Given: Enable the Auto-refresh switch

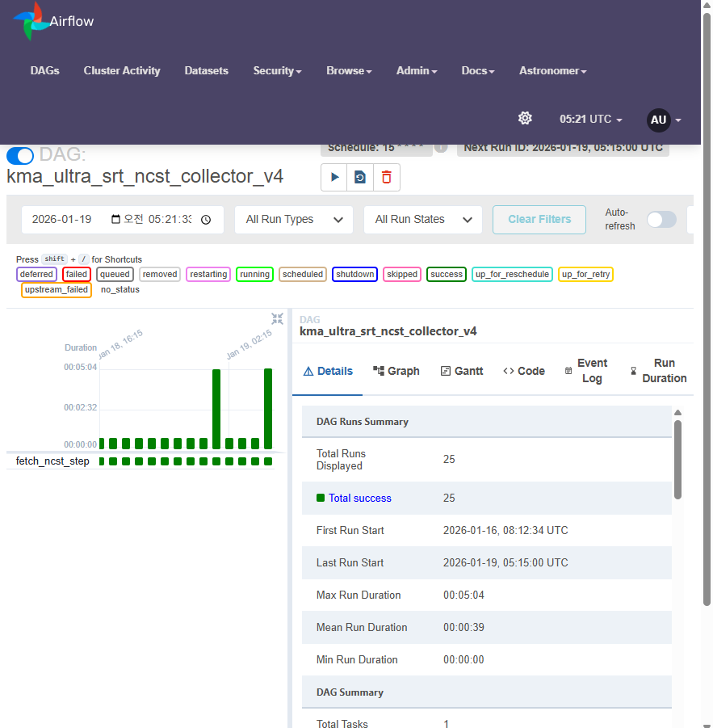Looking at the screenshot, I should (661, 219).
